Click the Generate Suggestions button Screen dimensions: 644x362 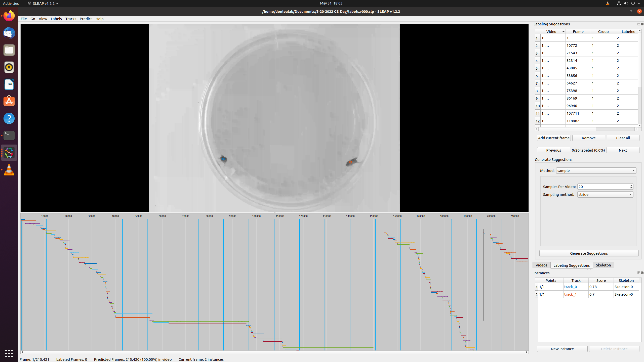[589, 253]
